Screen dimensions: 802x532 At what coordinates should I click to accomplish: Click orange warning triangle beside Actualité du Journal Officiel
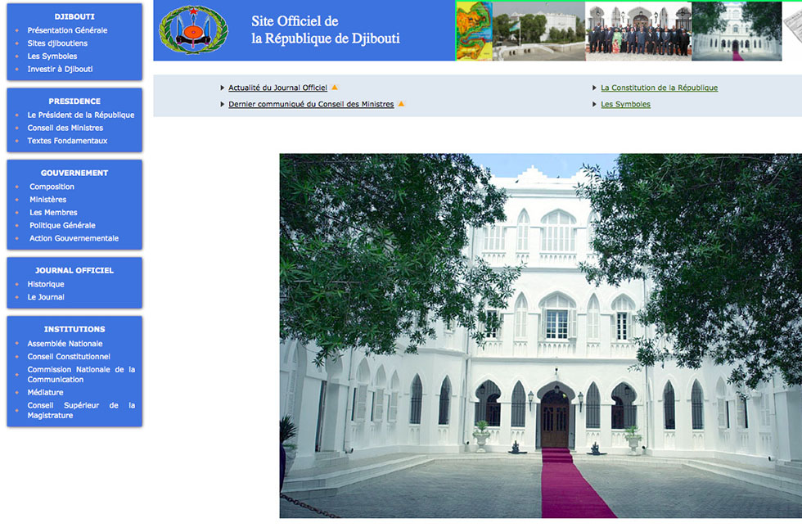pos(335,88)
